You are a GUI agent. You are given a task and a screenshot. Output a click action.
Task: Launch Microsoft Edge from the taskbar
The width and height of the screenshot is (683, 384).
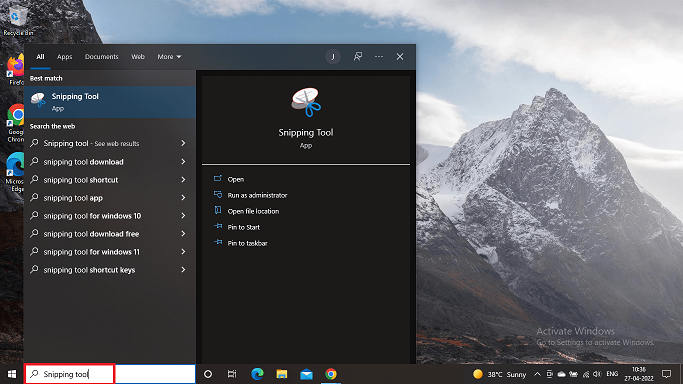click(x=257, y=374)
